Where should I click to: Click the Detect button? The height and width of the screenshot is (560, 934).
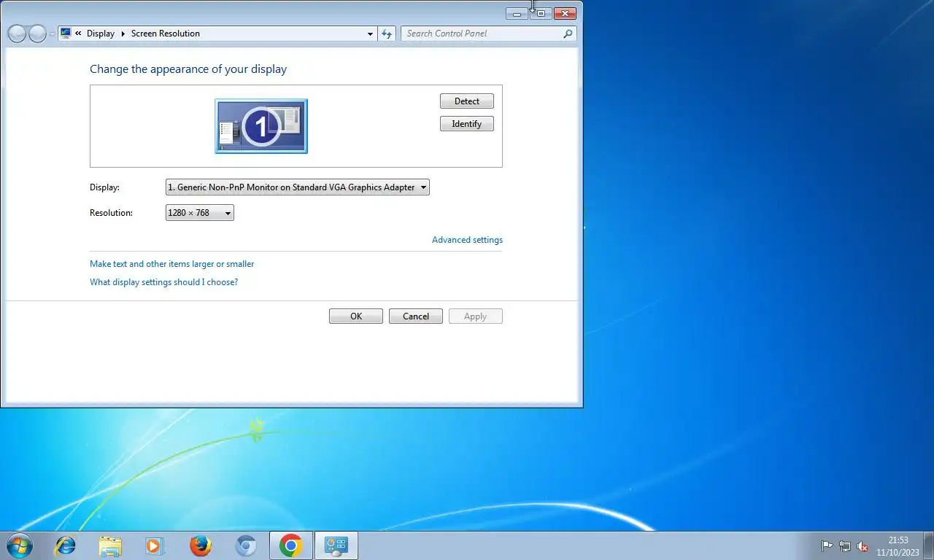(x=467, y=101)
